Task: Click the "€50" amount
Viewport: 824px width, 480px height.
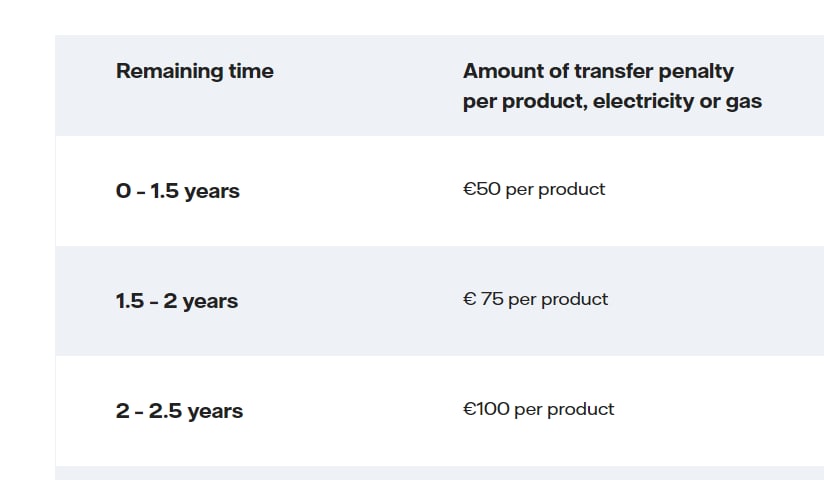Action: click(x=481, y=189)
